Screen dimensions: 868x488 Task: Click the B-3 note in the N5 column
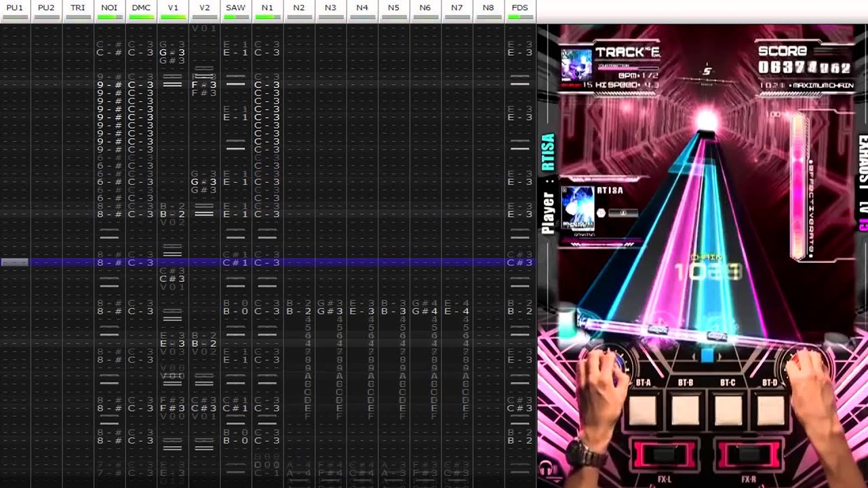point(393,311)
